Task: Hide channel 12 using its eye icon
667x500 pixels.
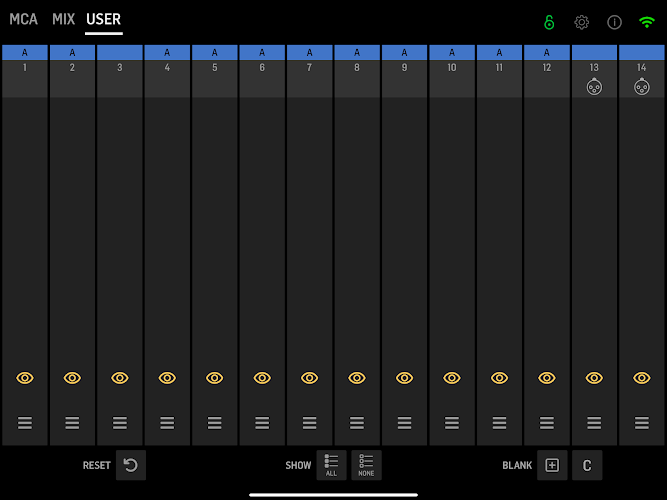Action: click(x=547, y=378)
